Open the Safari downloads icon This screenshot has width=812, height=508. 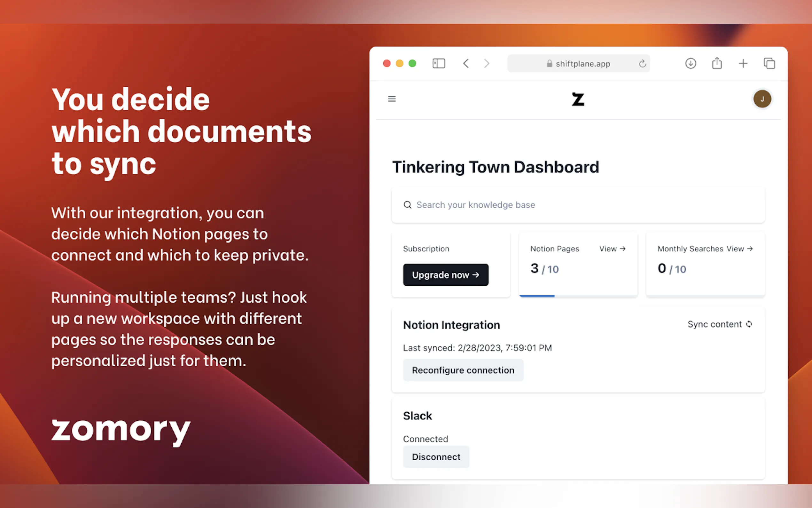(691, 63)
